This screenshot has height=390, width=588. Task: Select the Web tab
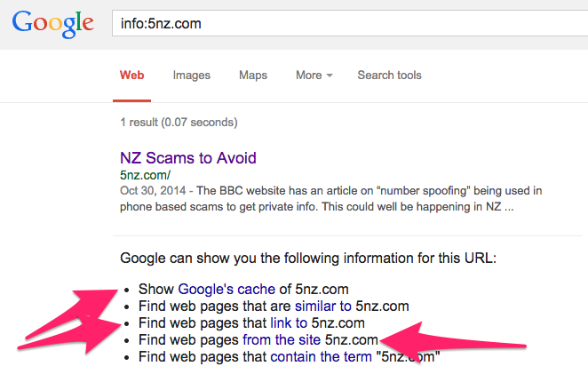pyautogui.click(x=131, y=75)
